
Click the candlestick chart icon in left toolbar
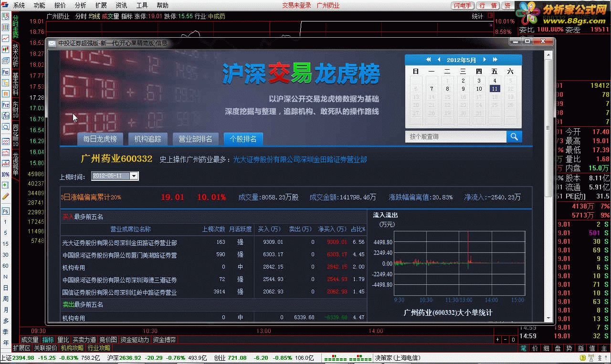5,49
